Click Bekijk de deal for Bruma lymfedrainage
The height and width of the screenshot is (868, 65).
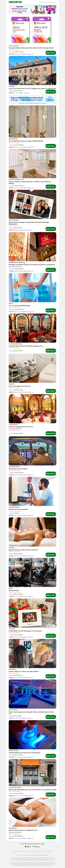pyautogui.click(x=50, y=310)
